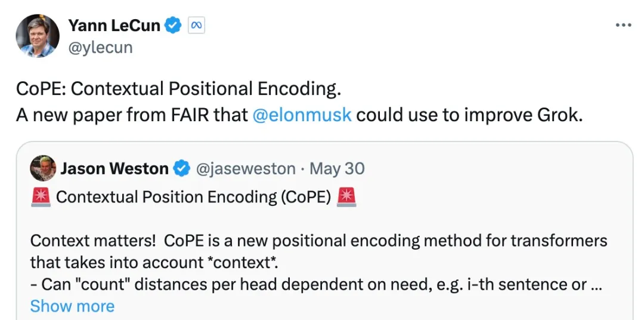Click the Contextual Position Encoding (CoPE) heading
The height and width of the screenshot is (320, 644).
(x=193, y=197)
